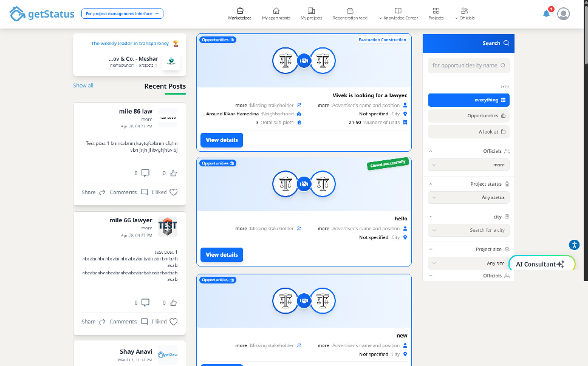
Task: Open the 'Search for a city' dropdown
Action: pos(469,230)
